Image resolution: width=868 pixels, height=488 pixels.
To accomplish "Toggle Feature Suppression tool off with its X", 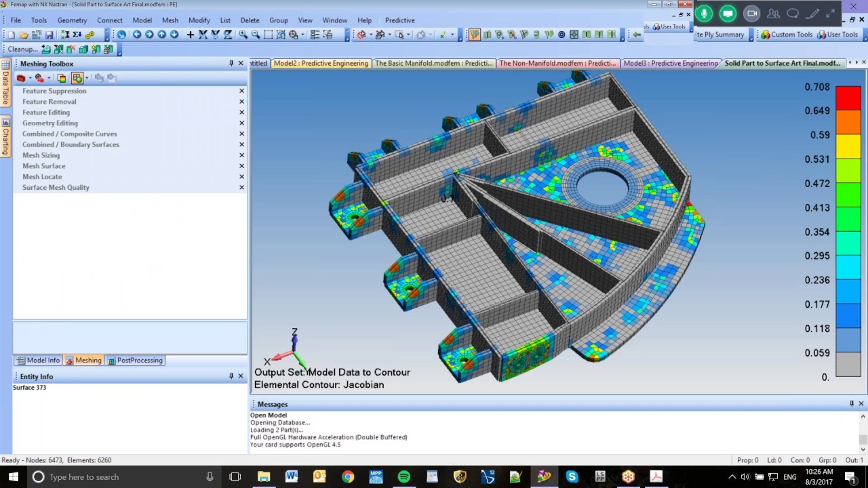I will coord(241,91).
